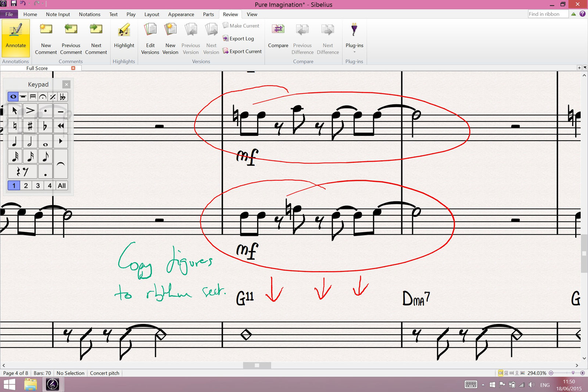Choose quarter note on the Keypad

15,141
